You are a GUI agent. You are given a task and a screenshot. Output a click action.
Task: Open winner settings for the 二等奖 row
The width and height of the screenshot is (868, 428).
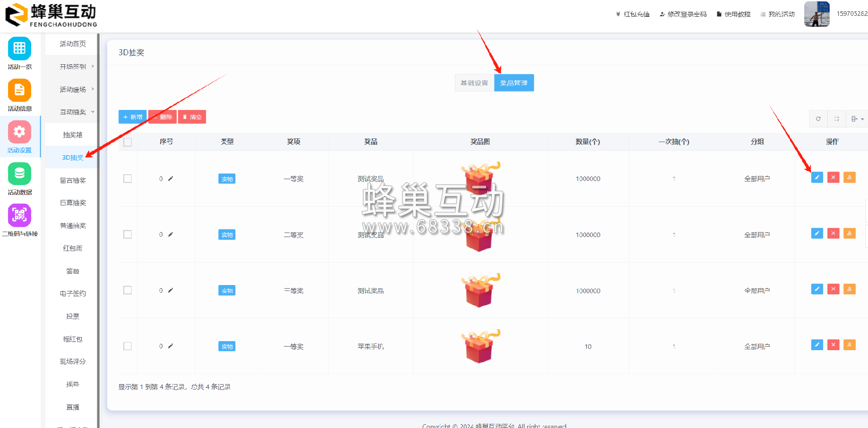(849, 233)
